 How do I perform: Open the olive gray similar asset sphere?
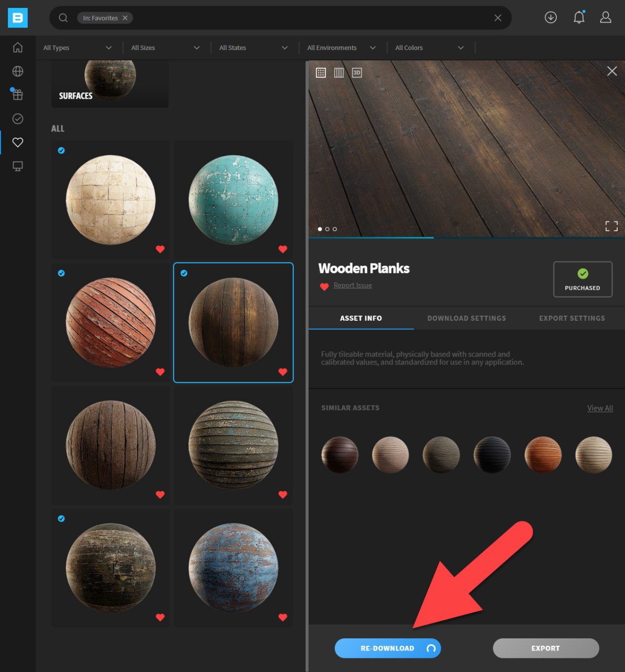(x=441, y=455)
